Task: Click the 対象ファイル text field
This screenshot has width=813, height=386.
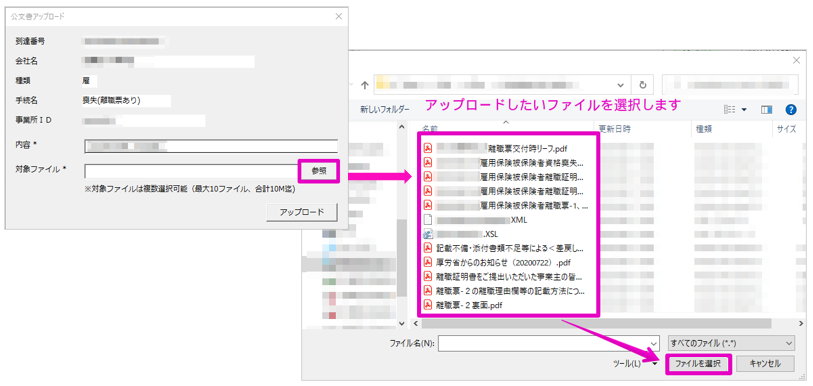Action: [191, 171]
